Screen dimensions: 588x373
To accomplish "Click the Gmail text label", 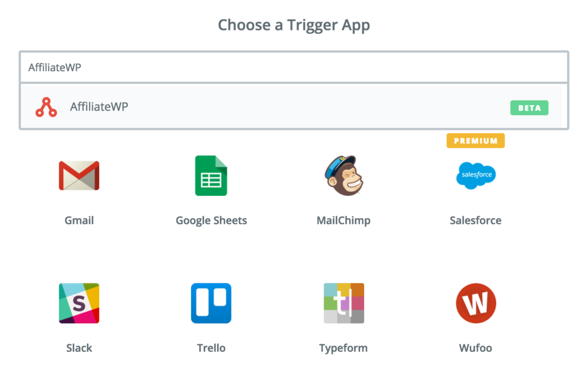I will coord(79,220).
